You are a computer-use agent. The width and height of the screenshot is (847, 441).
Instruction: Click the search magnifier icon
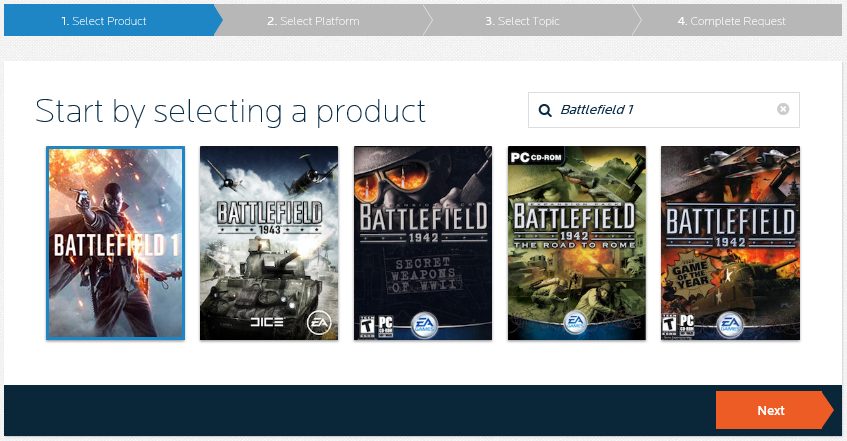tap(545, 110)
